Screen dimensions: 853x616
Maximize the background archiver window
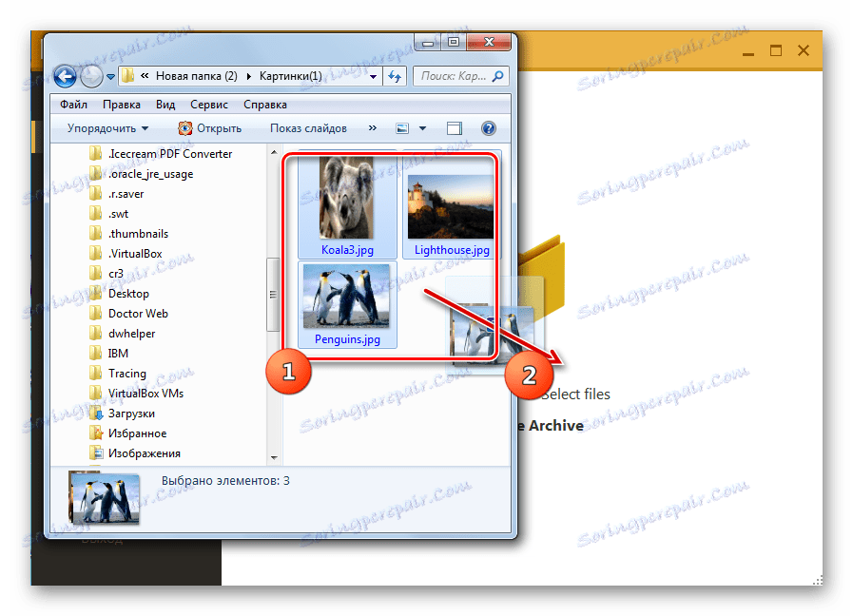(776, 51)
